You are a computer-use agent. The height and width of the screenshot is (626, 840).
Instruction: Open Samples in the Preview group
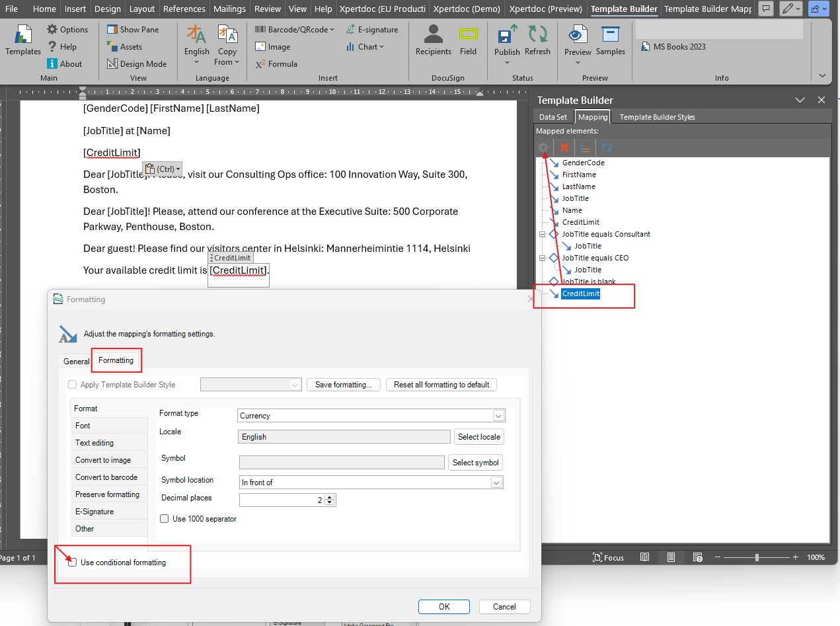pos(611,41)
